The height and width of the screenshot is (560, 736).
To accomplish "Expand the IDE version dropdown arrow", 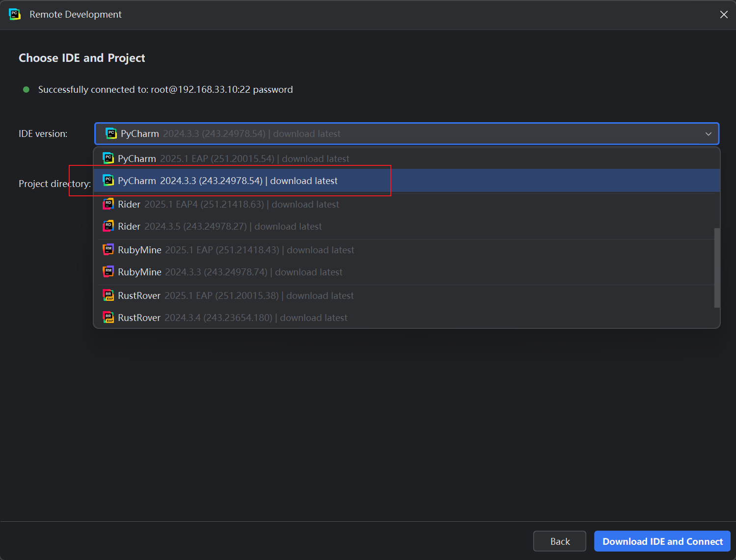I will click(708, 133).
